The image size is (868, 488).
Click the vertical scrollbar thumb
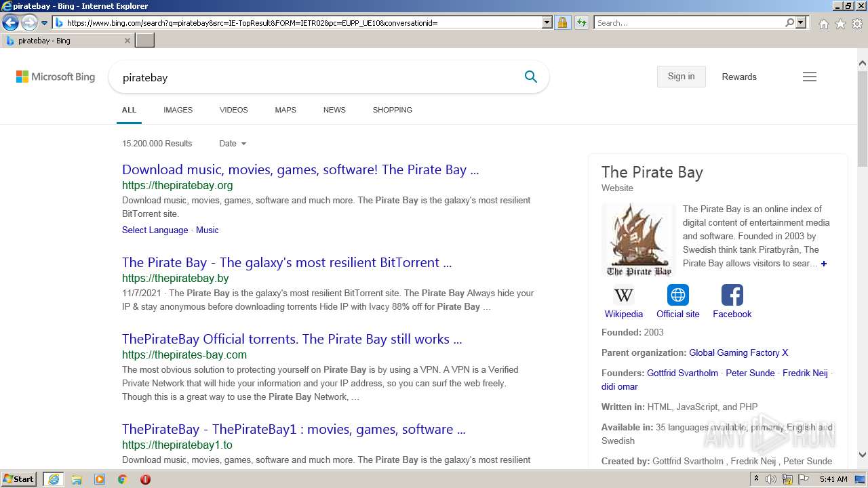(863, 118)
